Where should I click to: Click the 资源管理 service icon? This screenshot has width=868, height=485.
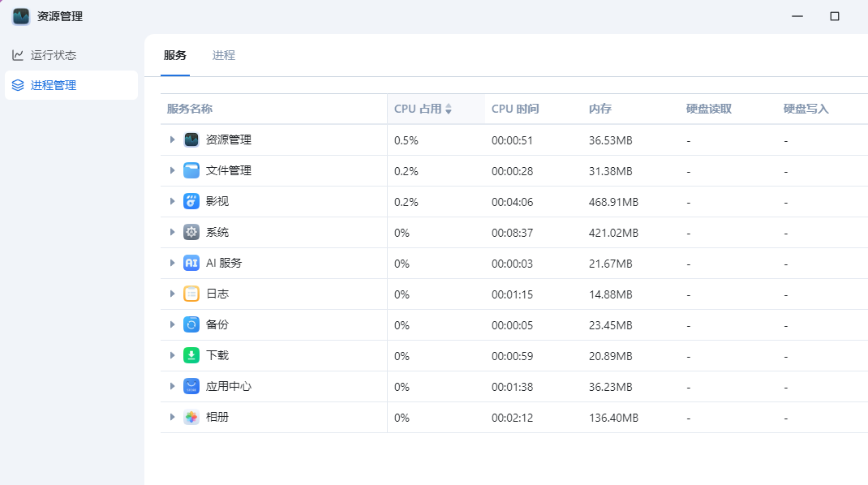click(191, 139)
